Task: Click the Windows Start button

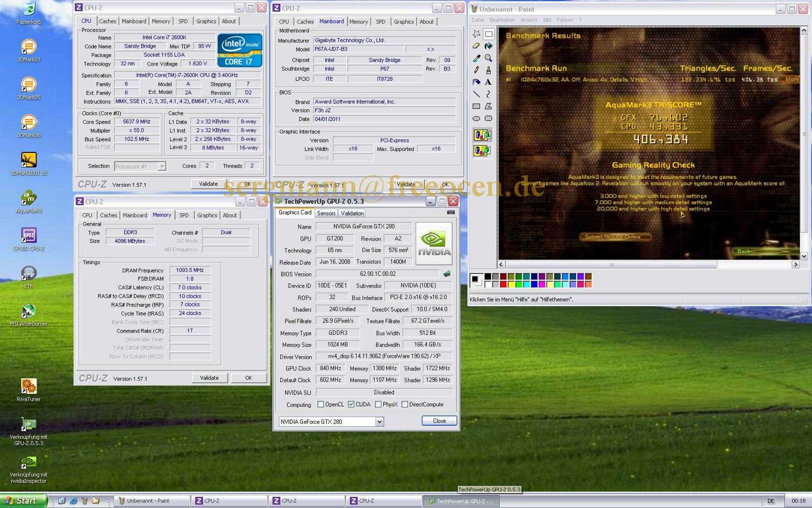Action: (x=24, y=500)
